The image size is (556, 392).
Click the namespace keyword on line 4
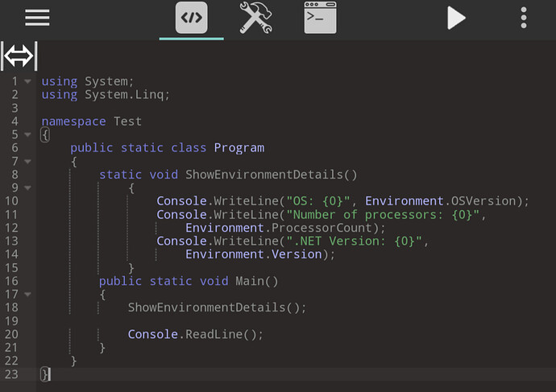click(x=73, y=122)
